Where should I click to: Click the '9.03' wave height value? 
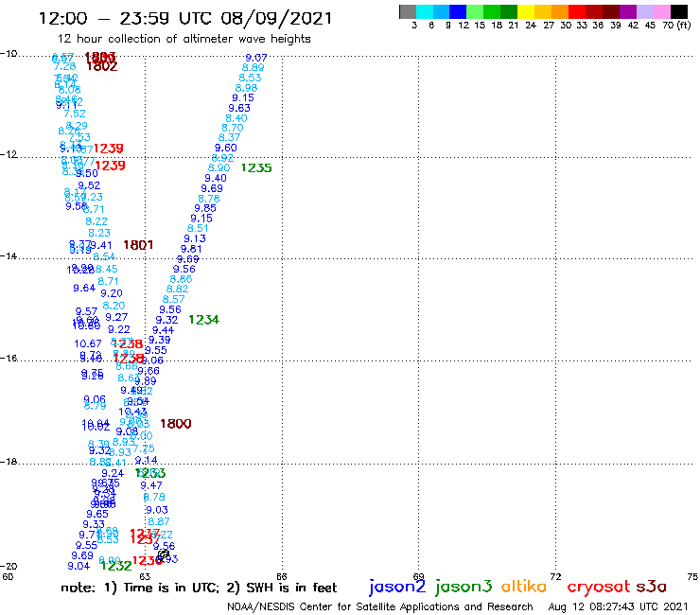tap(157, 510)
